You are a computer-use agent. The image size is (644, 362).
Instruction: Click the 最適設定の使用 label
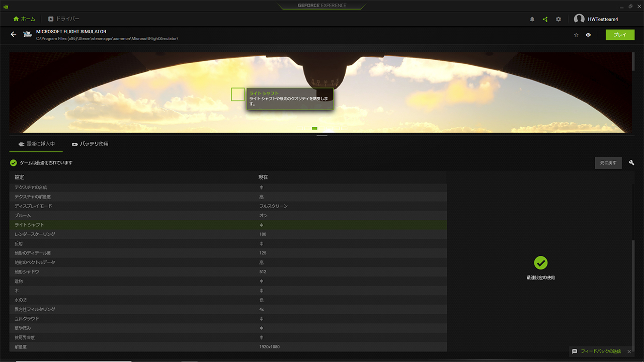click(x=541, y=278)
